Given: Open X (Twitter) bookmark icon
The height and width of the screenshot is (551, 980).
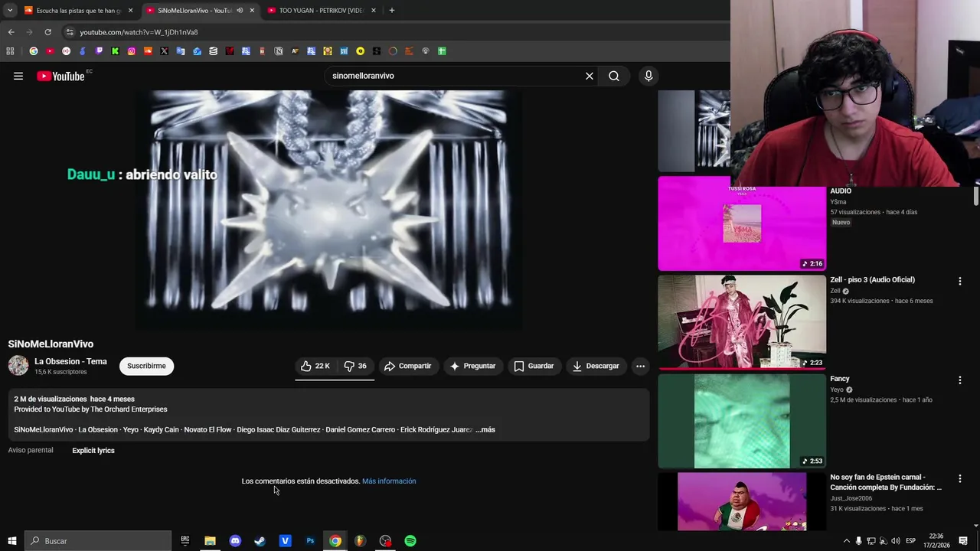Looking at the screenshot, I should (164, 51).
